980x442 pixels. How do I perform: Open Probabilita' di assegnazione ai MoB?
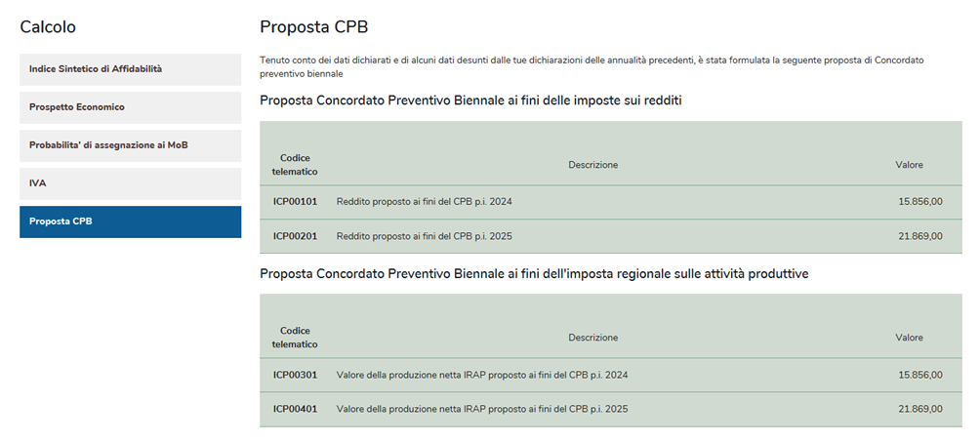[130, 145]
